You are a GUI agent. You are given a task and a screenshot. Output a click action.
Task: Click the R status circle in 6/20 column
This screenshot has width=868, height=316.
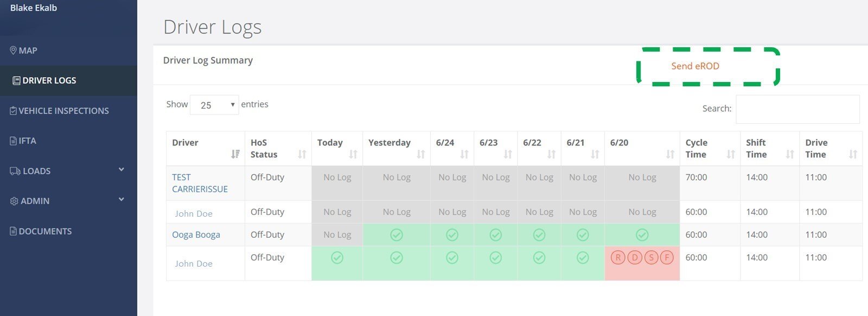(618, 257)
